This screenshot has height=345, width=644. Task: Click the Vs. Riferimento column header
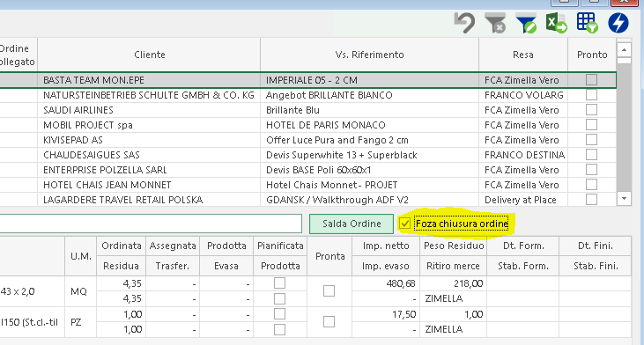tap(369, 55)
